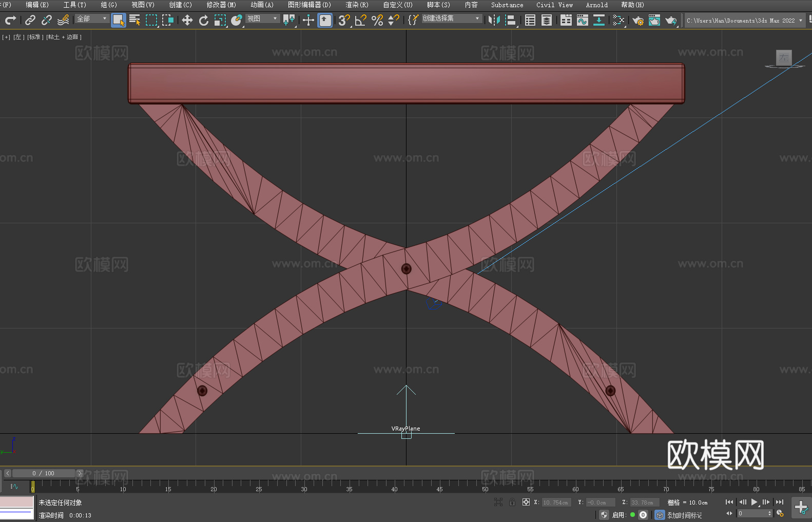
Task: Click the Play Animation button
Action: coord(755,502)
